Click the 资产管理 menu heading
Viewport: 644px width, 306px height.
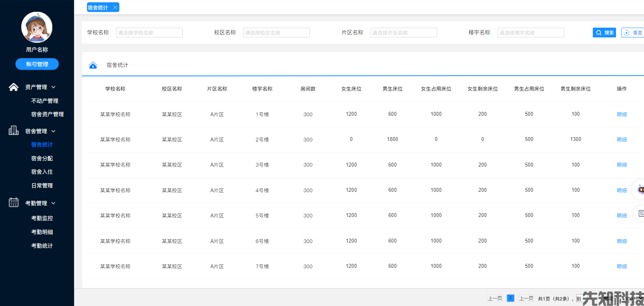[36, 87]
